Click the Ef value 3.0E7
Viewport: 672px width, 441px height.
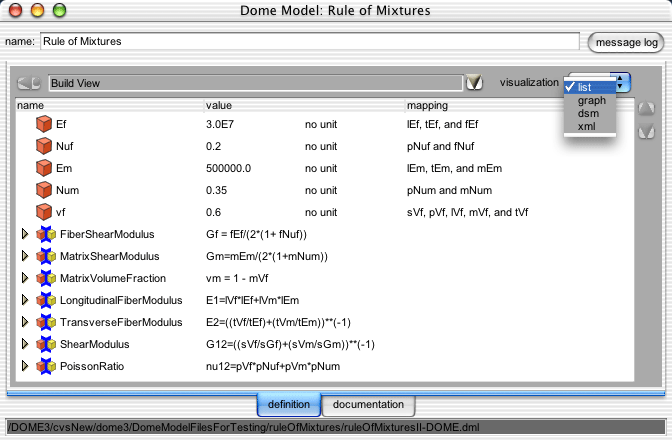(x=220, y=124)
